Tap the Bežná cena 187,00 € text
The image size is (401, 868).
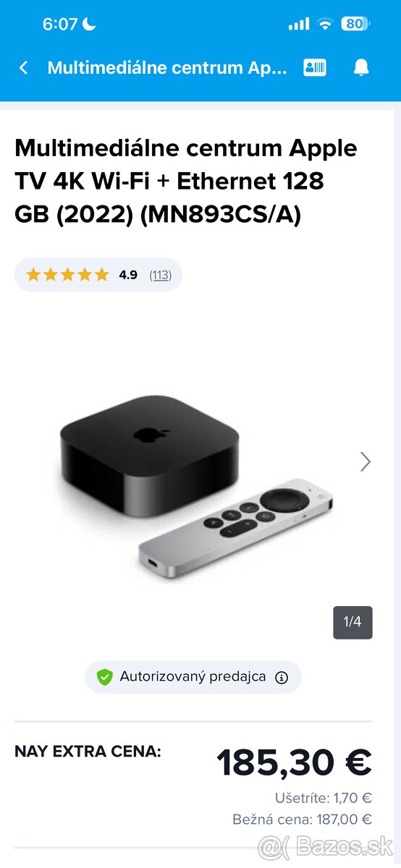(302, 820)
